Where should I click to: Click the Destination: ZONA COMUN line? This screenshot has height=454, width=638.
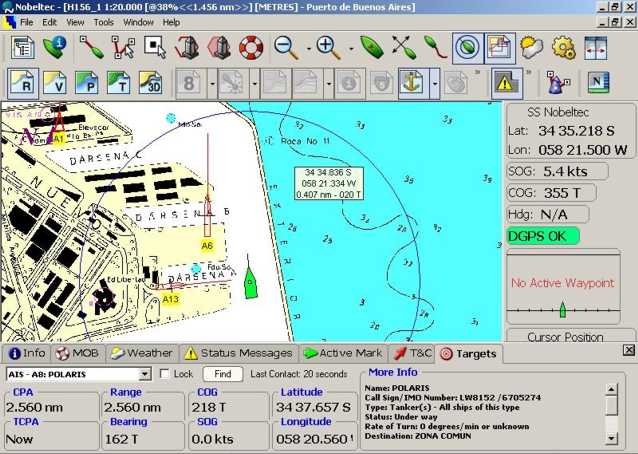tap(418, 436)
